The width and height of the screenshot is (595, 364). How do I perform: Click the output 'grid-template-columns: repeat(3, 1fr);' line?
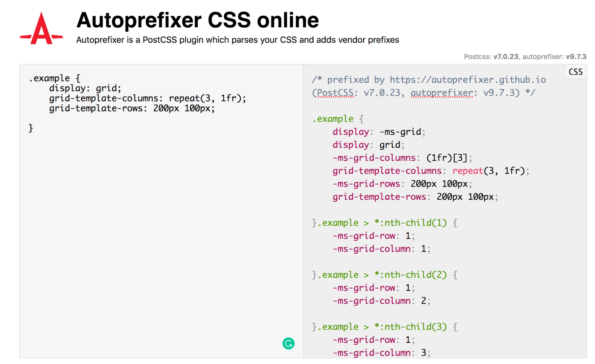pyautogui.click(x=431, y=171)
